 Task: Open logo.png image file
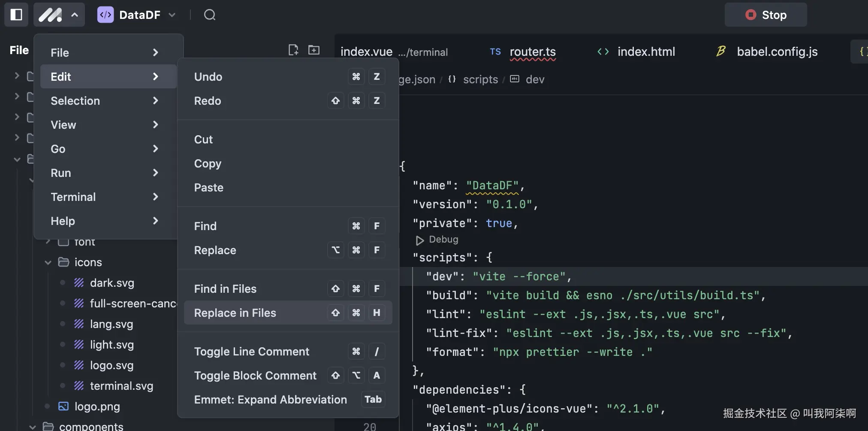point(97,407)
